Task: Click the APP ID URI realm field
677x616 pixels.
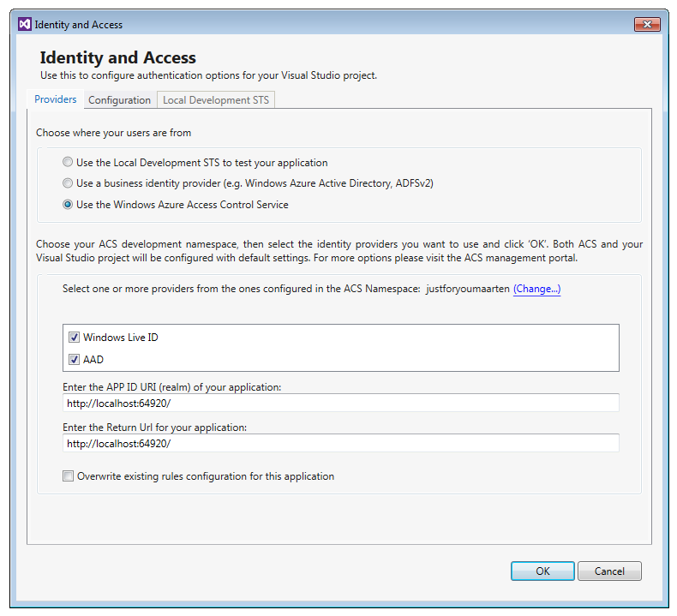Action: [x=341, y=403]
